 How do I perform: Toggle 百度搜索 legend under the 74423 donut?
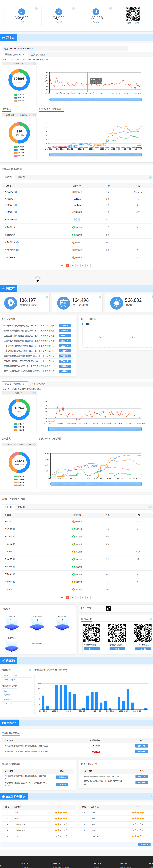(x=19, y=476)
